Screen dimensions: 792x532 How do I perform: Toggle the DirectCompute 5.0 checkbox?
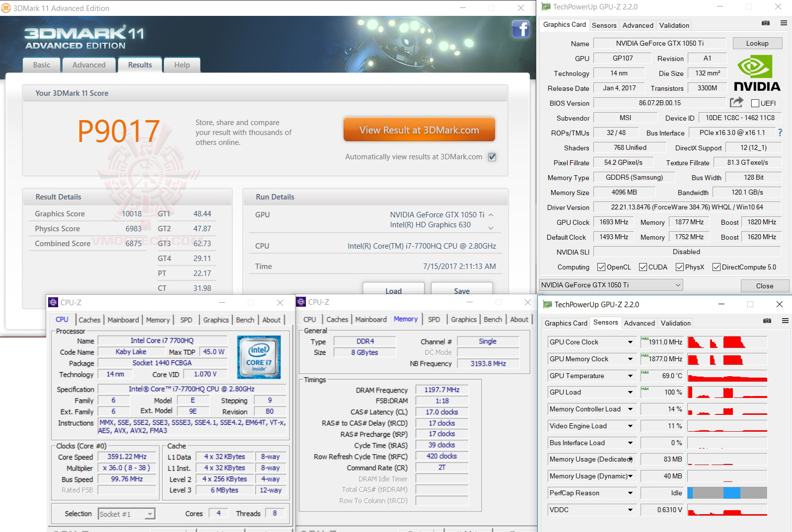717,267
